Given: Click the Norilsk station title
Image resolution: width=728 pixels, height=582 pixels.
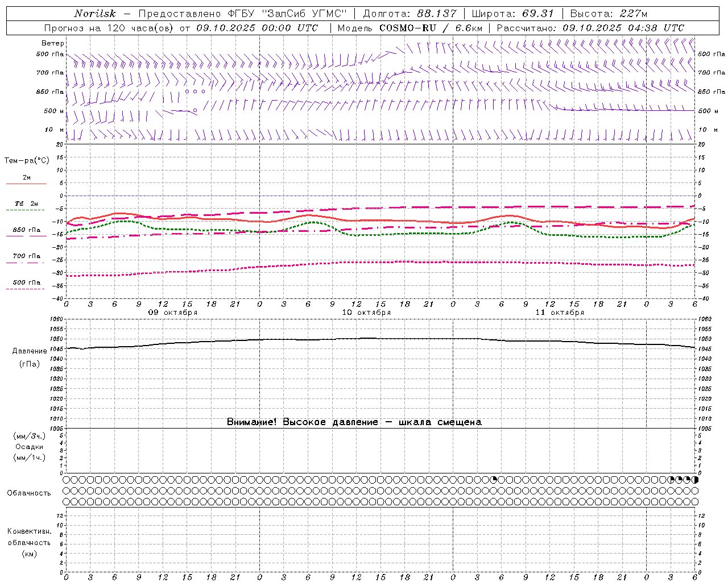Looking at the screenshot, I should [x=94, y=14].
